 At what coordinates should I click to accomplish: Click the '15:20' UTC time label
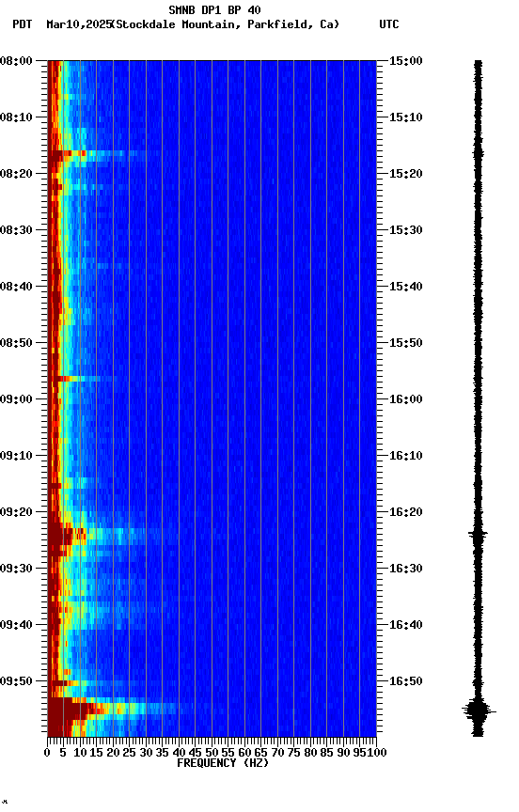click(405, 174)
